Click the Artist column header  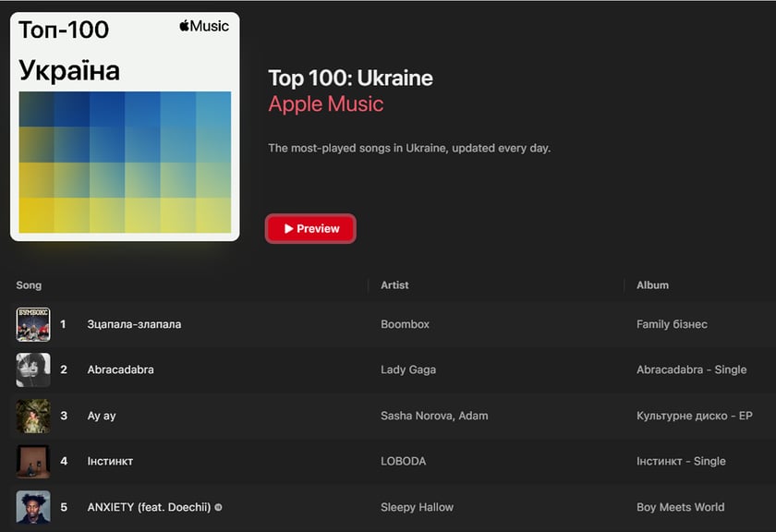(394, 285)
